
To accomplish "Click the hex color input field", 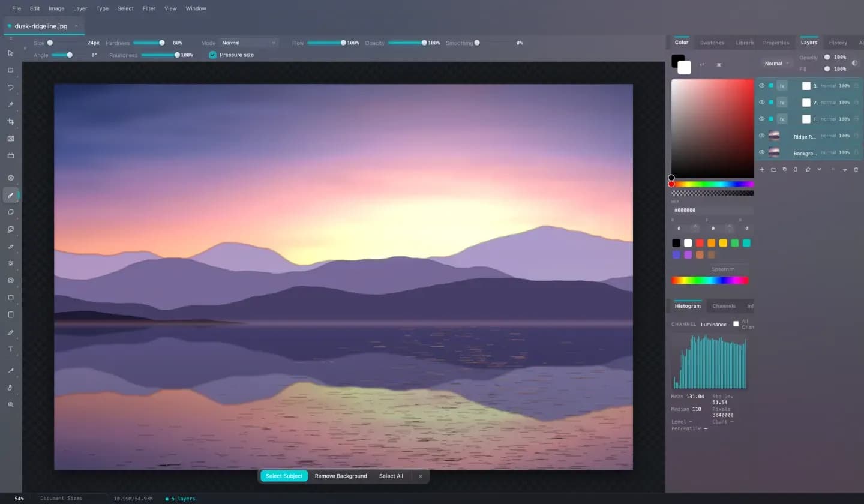I will 712,211.
